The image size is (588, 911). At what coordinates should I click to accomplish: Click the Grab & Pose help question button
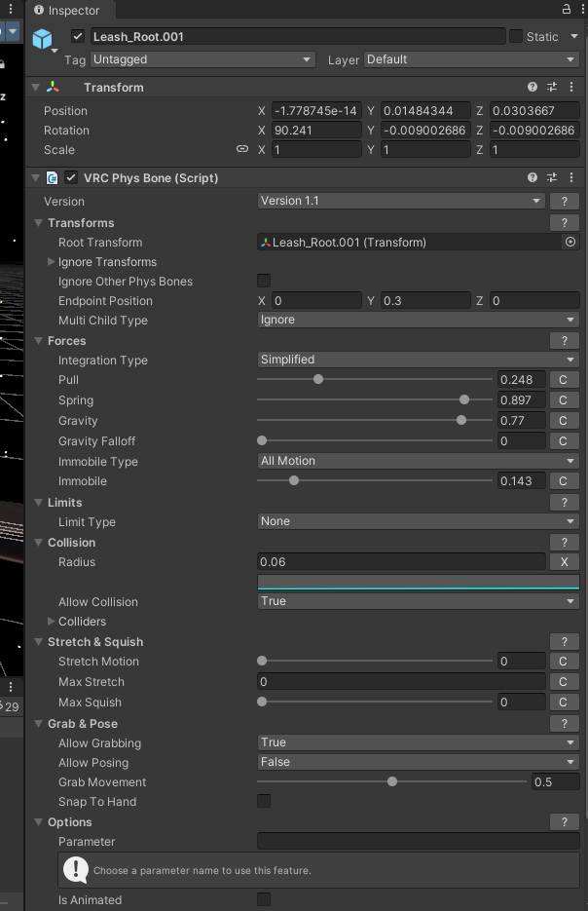pyautogui.click(x=565, y=723)
